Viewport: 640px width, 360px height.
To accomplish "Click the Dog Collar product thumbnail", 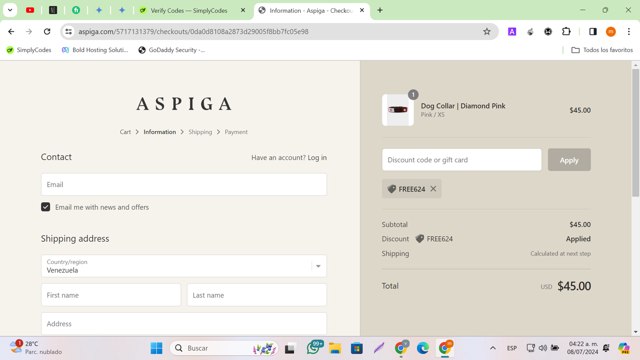I will (398, 110).
